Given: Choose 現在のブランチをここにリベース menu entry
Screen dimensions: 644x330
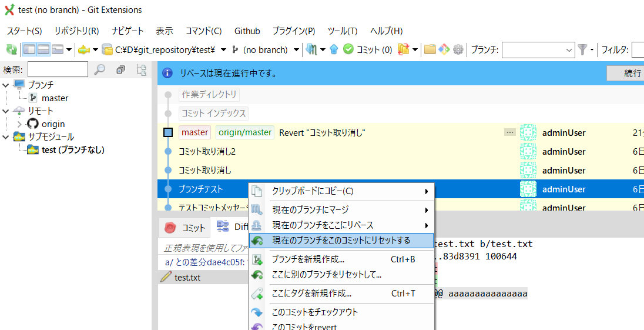Looking at the screenshot, I should click(342, 225).
